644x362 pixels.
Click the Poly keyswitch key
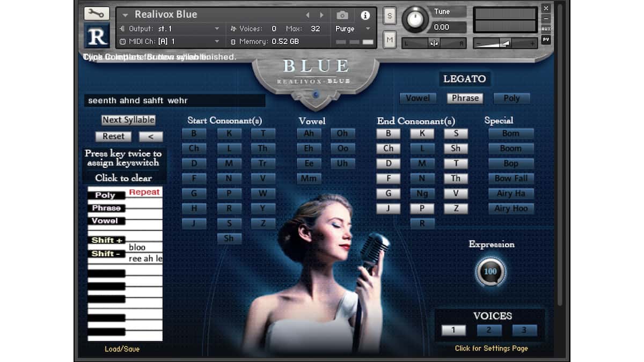point(106,195)
